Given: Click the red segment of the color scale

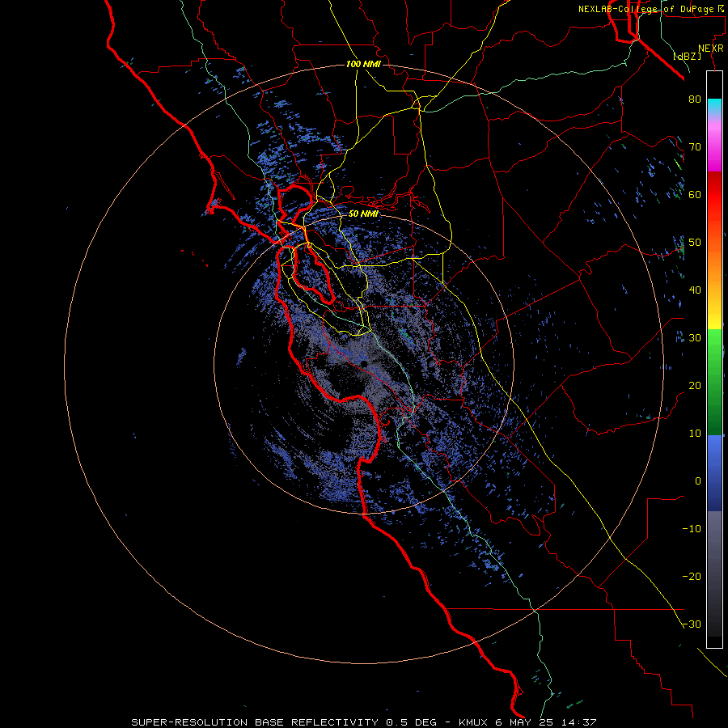Looking at the screenshot, I should point(714,195).
